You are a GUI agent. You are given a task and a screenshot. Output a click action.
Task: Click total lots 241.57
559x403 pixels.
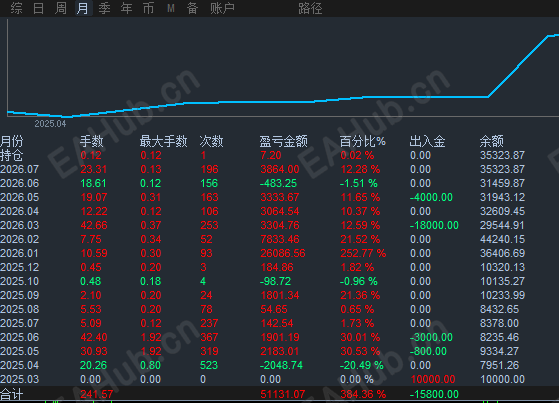[97, 394]
